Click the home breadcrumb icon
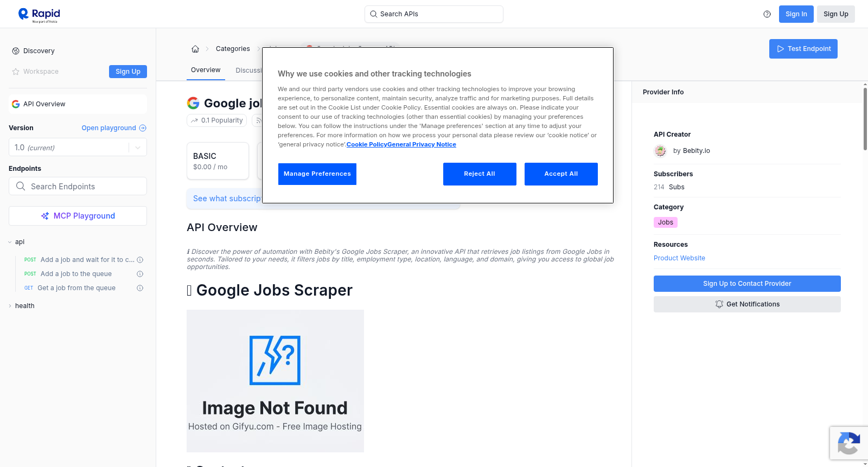Screen dimensions: 868x467 [x=195, y=49]
